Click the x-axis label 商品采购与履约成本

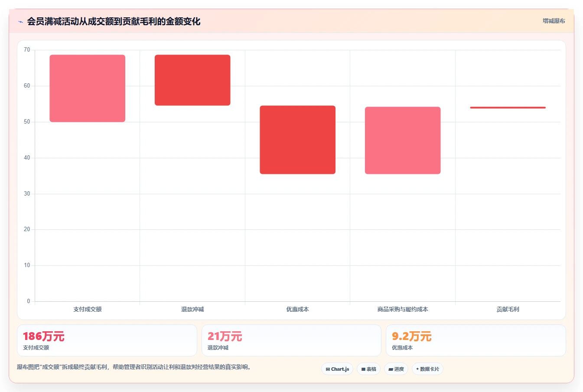tap(403, 309)
